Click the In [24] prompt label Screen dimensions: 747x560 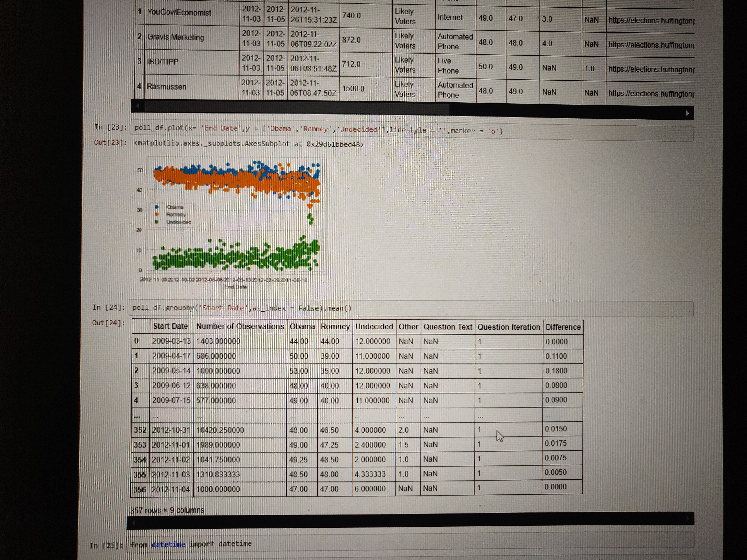point(108,308)
